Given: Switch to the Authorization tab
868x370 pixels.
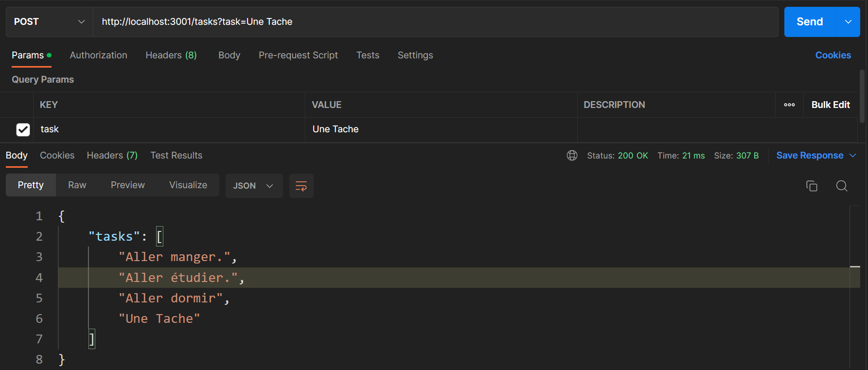Looking at the screenshot, I should [98, 55].
